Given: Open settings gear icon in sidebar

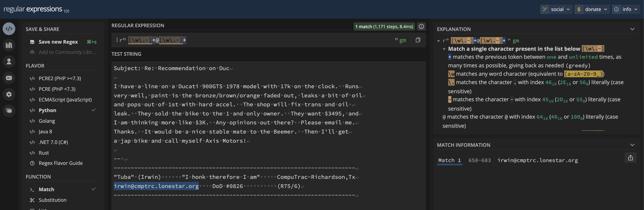Looking at the screenshot, I should (x=9, y=94).
